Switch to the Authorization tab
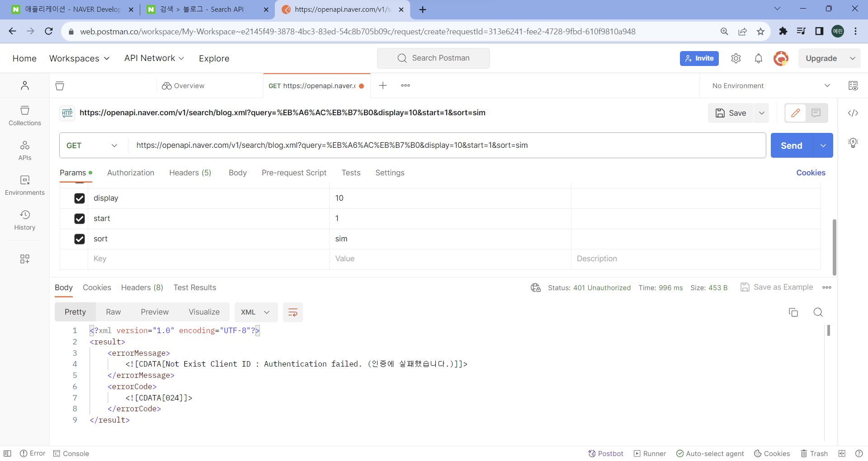The width and height of the screenshot is (868, 461). pyautogui.click(x=131, y=173)
